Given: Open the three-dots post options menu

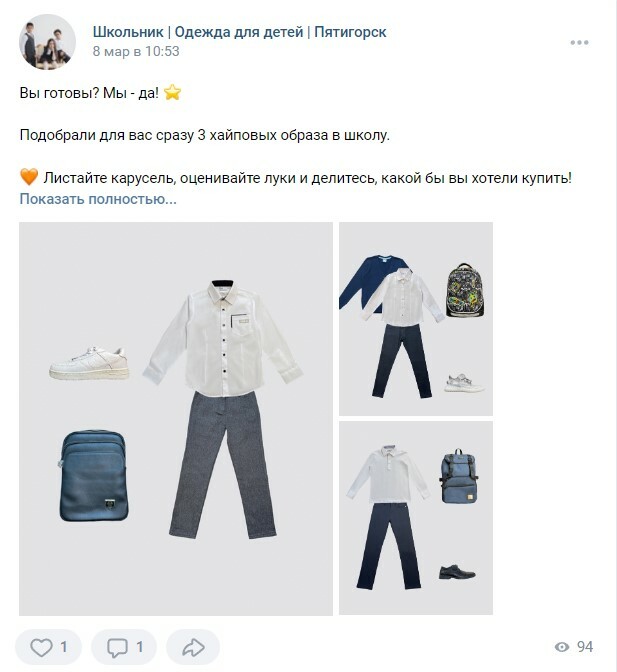Looking at the screenshot, I should [x=579, y=42].
